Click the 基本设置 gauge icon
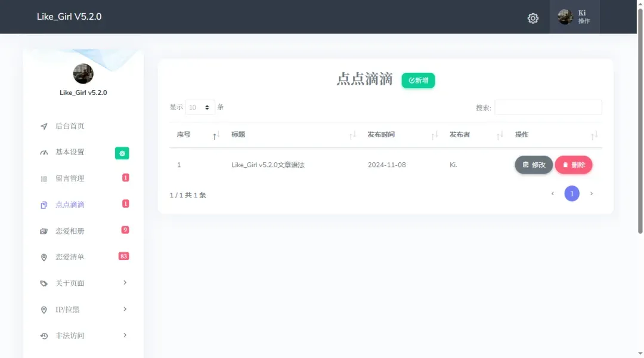644x358 pixels. point(44,153)
